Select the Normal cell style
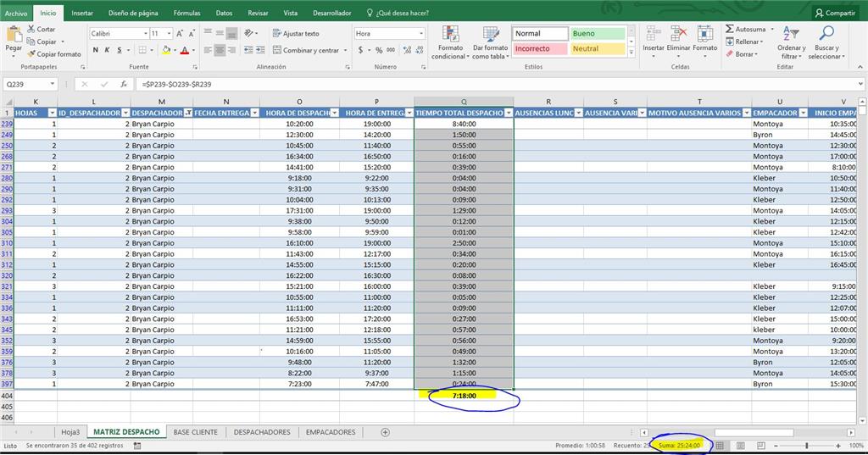The height and width of the screenshot is (455, 868). (540, 34)
